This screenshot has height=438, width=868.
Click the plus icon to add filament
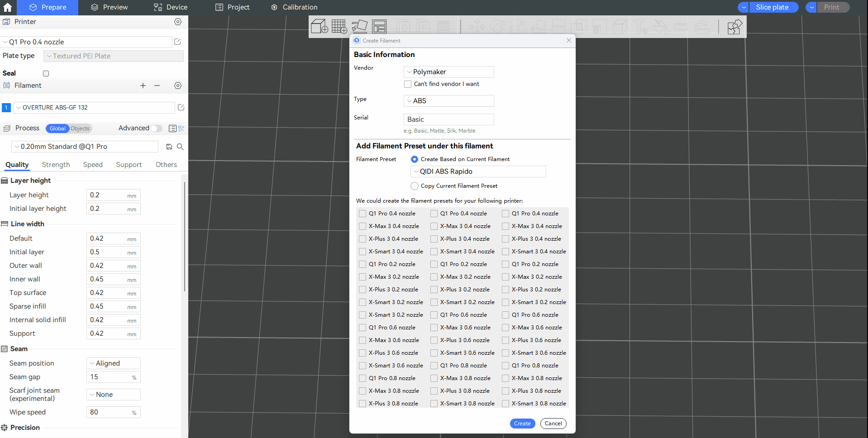click(x=143, y=86)
